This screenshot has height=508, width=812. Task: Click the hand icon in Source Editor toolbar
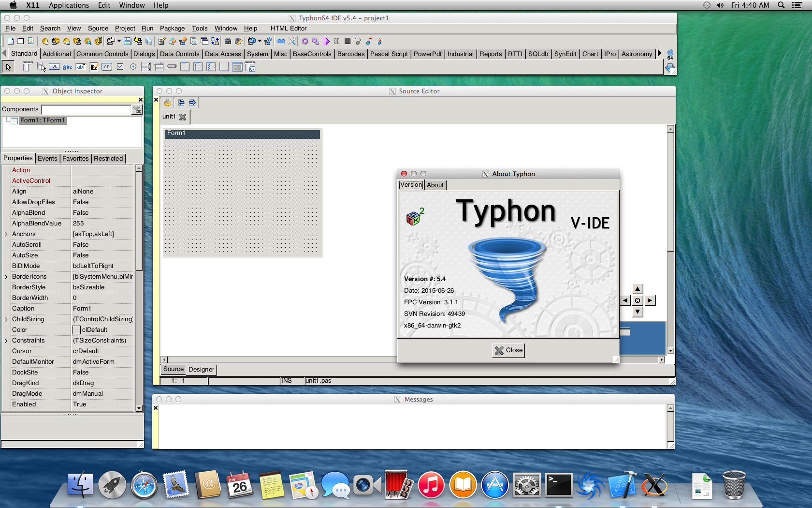pos(167,103)
